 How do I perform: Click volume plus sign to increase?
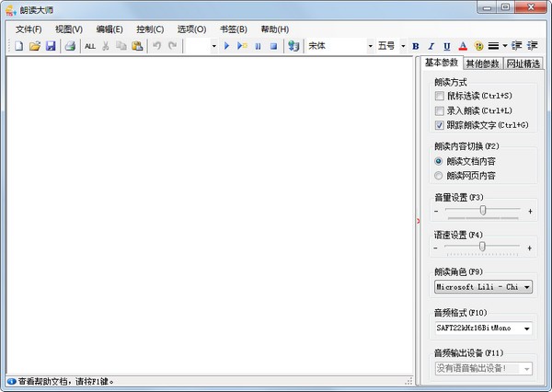[x=530, y=212]
